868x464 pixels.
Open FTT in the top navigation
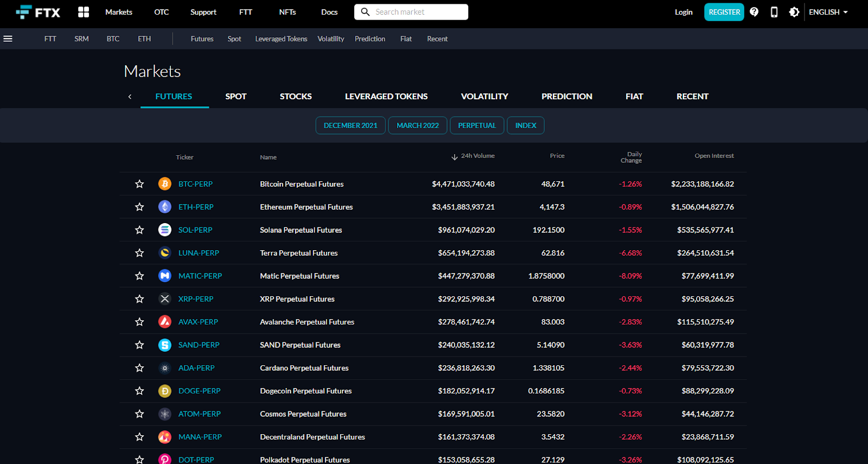[x=246, y=12]
